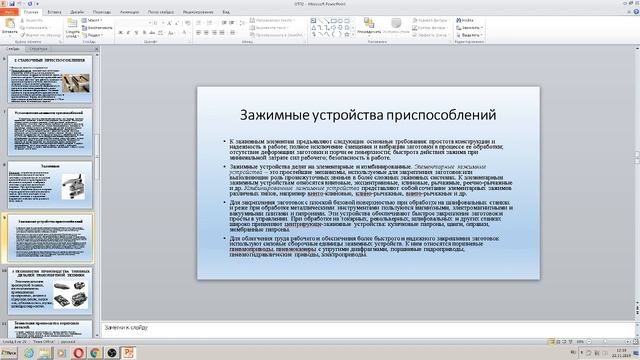The image size is (640, 360).
Task: Switch to the Вид ribbon tab
Action: [226, 12]
